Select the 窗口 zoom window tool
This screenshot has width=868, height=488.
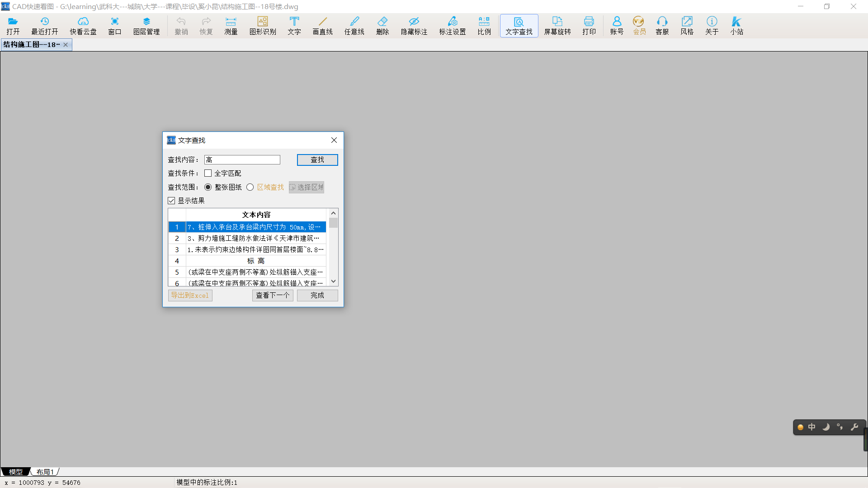[115, 26]
